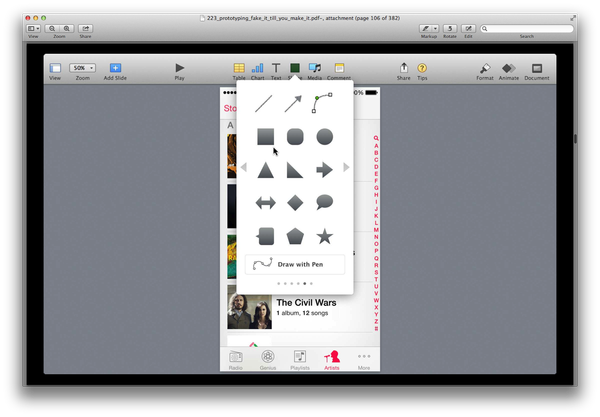Go to previous shape style page arrow
Viewport: 600px width, 417px height.
click(243, 168)
